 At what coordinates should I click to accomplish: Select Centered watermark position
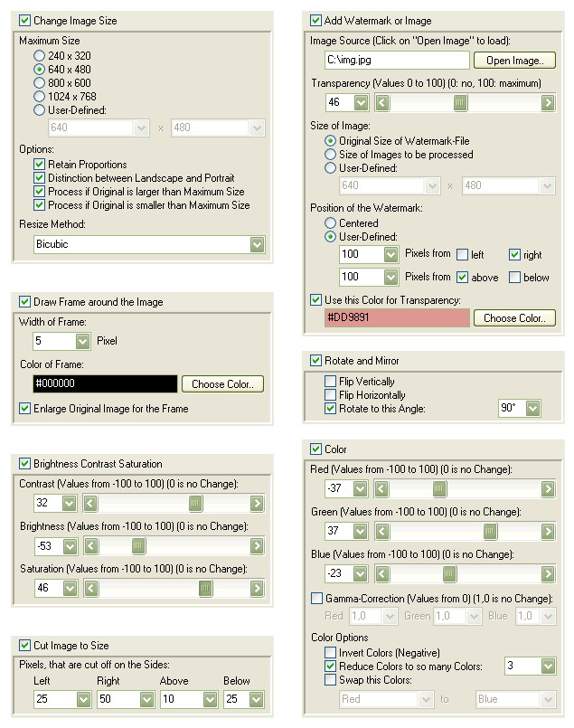tap(330, 222)
